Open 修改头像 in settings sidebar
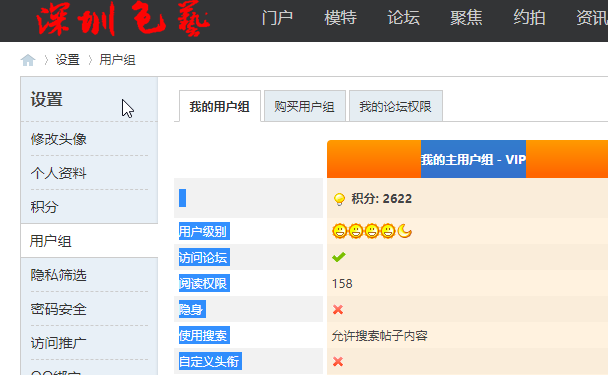 tap(59, 139)
